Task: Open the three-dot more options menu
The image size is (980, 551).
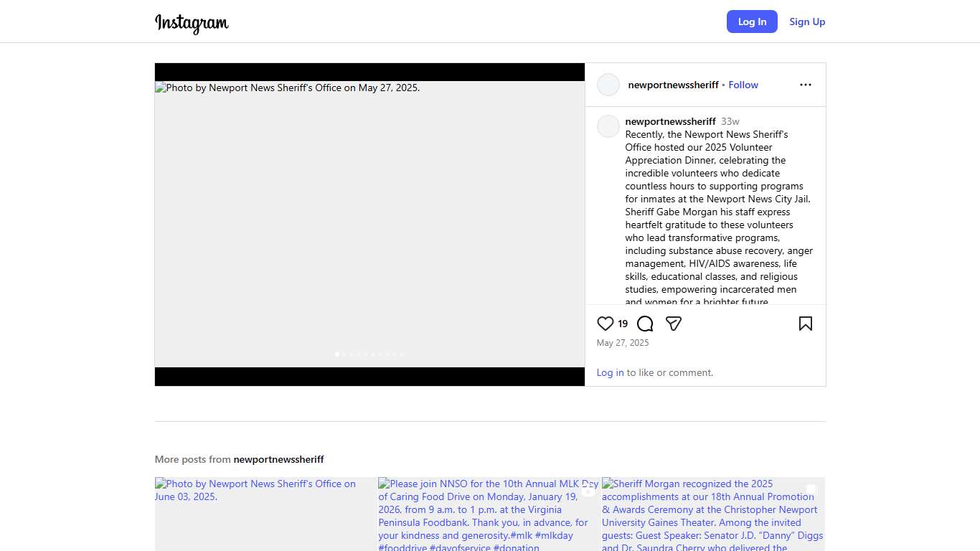Action: pyautogui.click(x=805, y=85)
